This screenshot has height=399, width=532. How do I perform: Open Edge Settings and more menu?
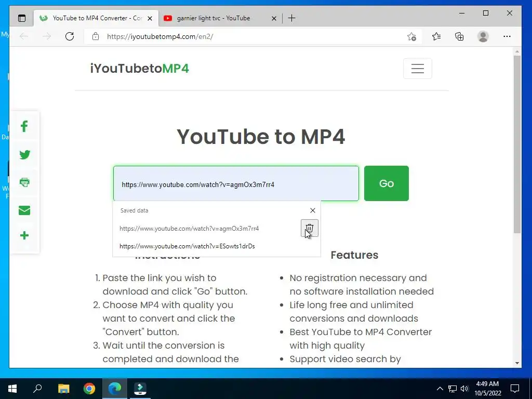click(x=507, y=36)
